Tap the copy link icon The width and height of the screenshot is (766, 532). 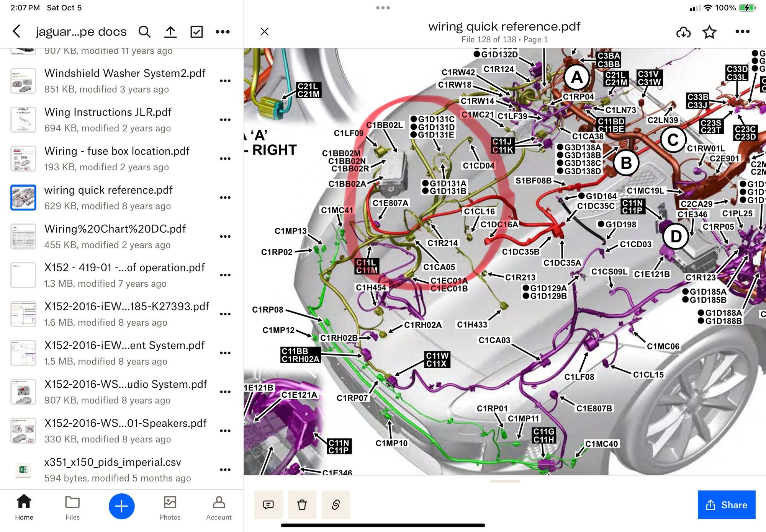(336, 504)
